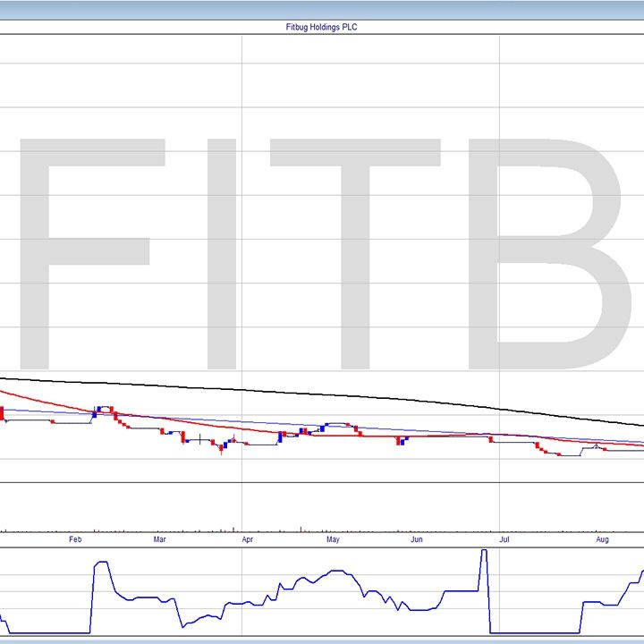Click the Mar month marker
The image size is (644, 644).
159,540
